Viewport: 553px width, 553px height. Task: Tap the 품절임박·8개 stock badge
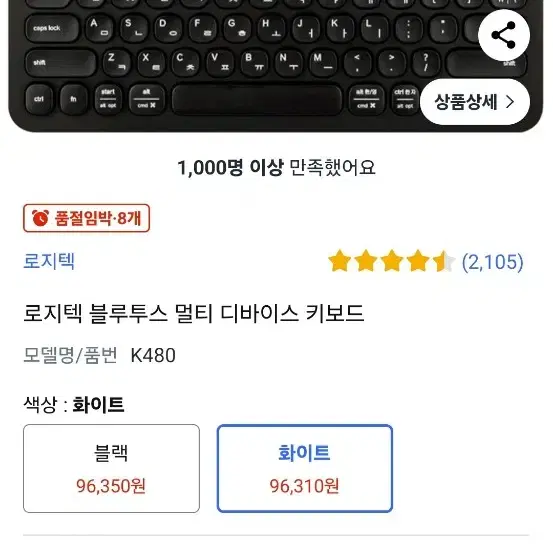point(86,218)
